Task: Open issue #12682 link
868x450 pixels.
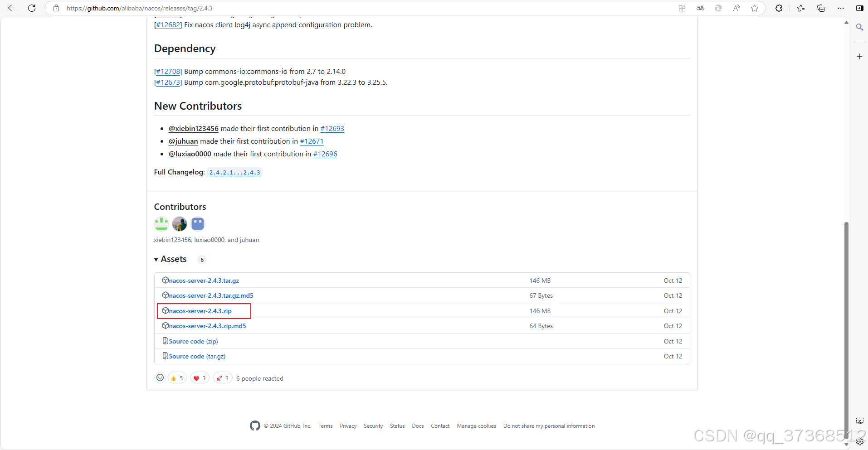Action: 168,25
